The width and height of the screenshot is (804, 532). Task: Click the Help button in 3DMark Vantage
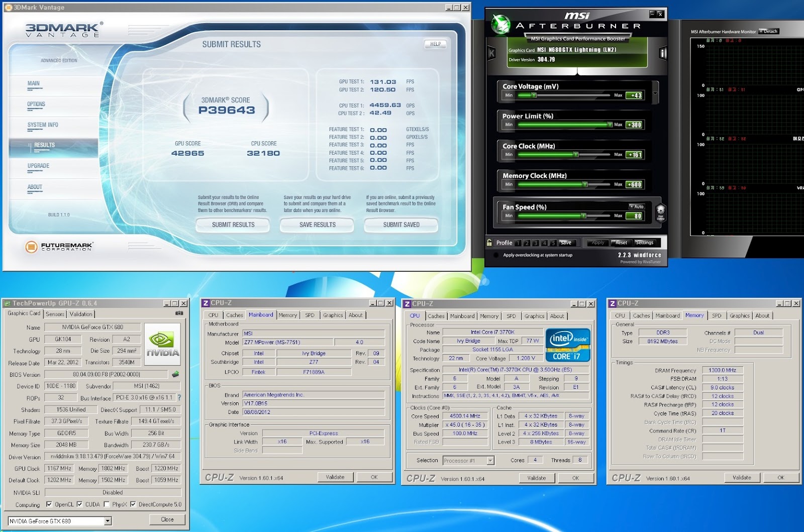[435, 44]
